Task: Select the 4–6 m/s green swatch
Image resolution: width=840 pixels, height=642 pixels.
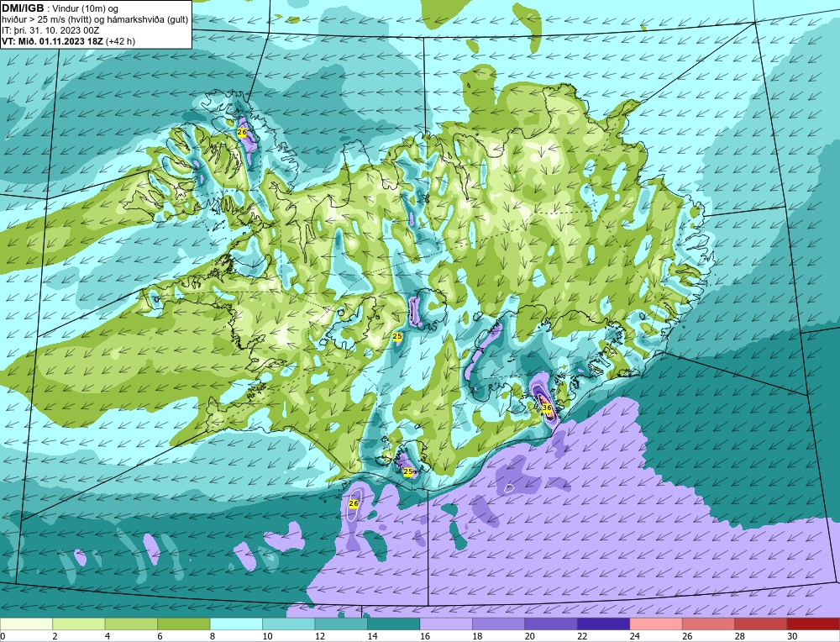Action: click(131, 624)
